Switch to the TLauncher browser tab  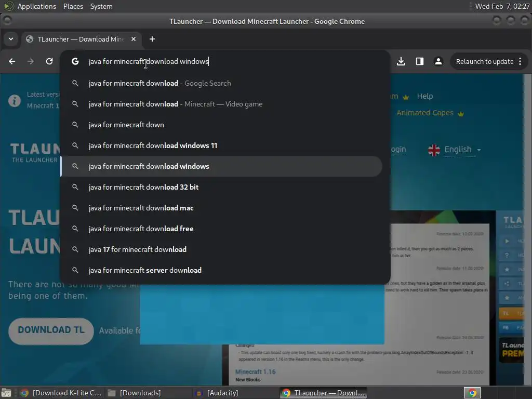coord(82,39)
